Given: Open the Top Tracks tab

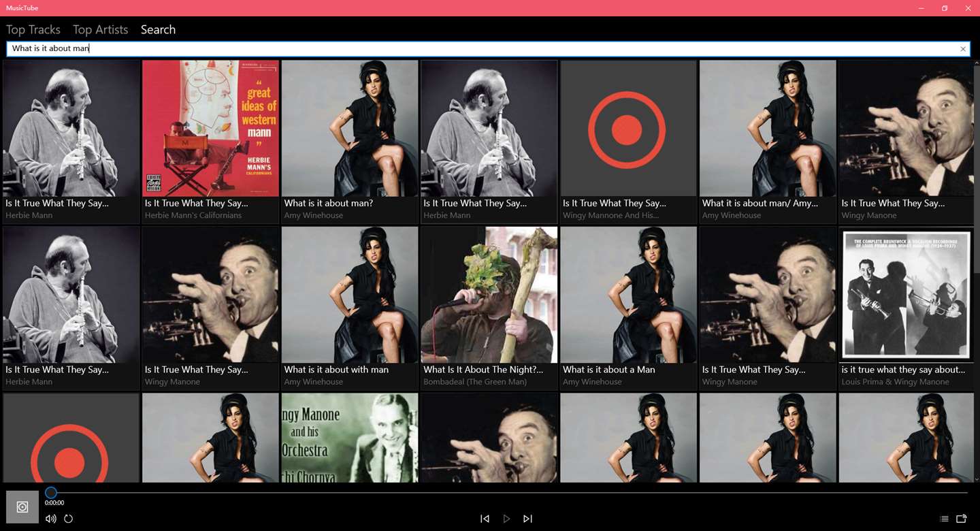Looking at the screenshot, I should 33,29.
